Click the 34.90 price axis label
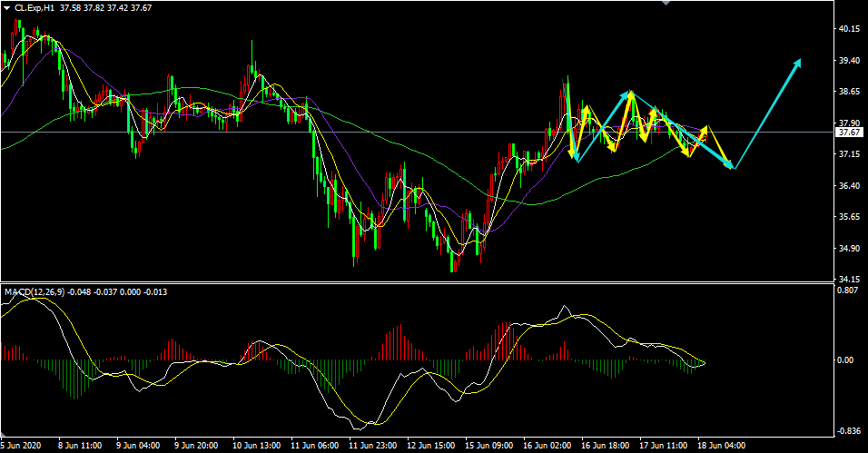 click(x=850, y=248)
